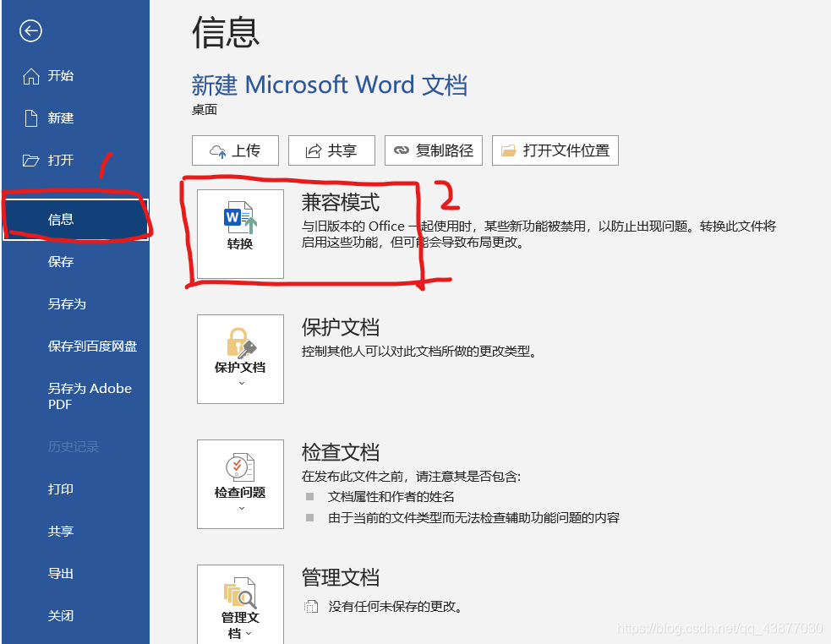The width and height of the screenshot is (831, 644).
Task: Click the 文档属性和作者的姓名 list item
Action: click(391, 497)
